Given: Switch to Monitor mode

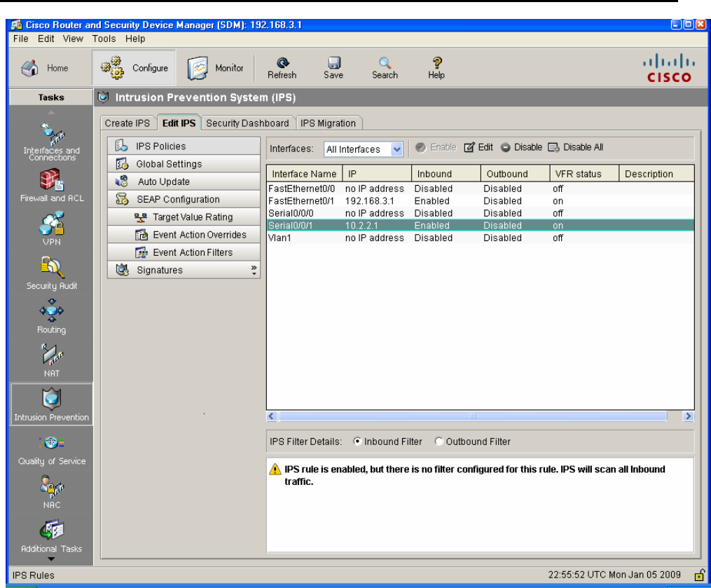Looking at the screenshot, I should coord(215,68).
